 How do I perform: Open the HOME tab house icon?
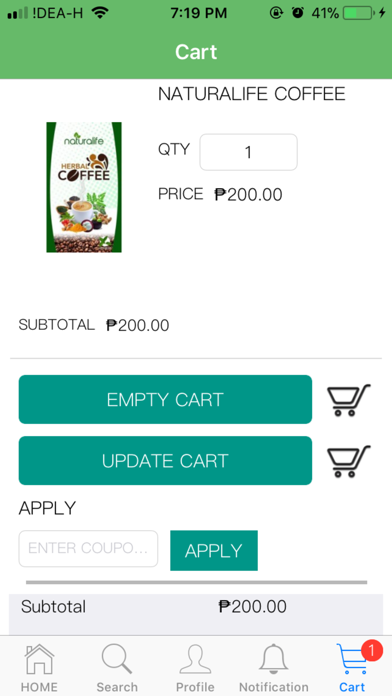pos(39,659)
